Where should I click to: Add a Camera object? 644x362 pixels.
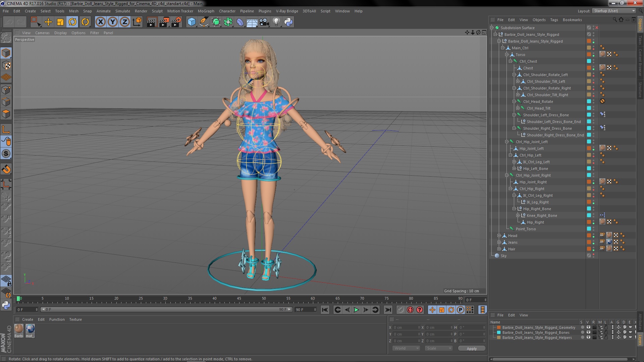[264, 22]
